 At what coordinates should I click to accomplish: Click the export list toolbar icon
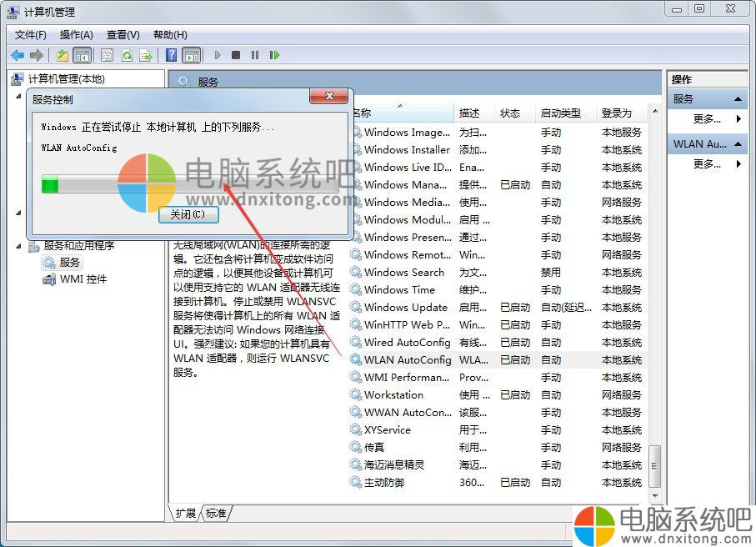click(146, 56)
